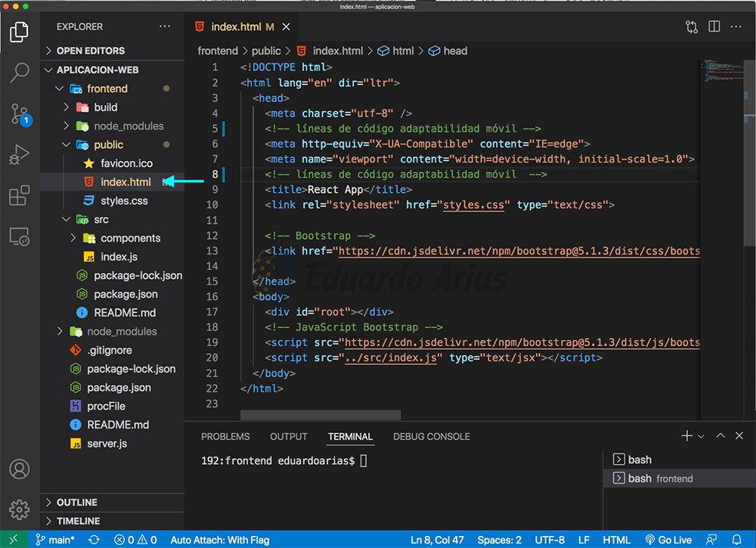Open errors and warnings count in status bar

click(135, 540)
